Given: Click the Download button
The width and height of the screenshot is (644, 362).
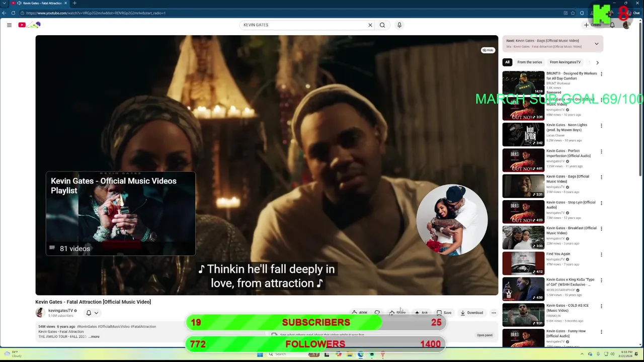Looking at the screenshot, I should click(472, 313).
